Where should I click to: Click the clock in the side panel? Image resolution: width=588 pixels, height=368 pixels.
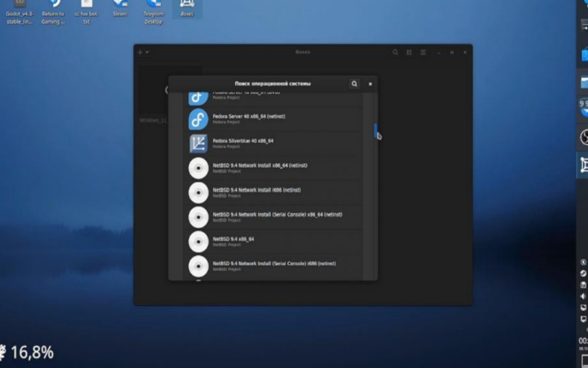click(x=583, y=343)
